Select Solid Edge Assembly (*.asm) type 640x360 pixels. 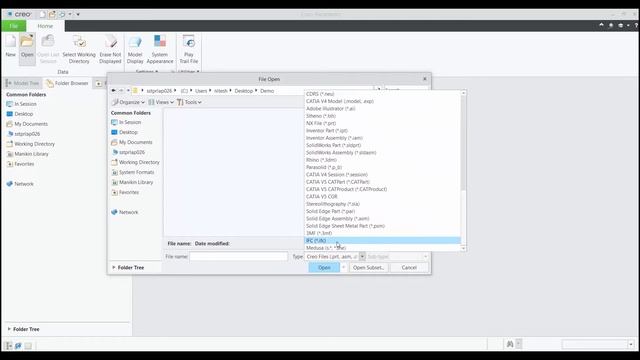[382, 219]
